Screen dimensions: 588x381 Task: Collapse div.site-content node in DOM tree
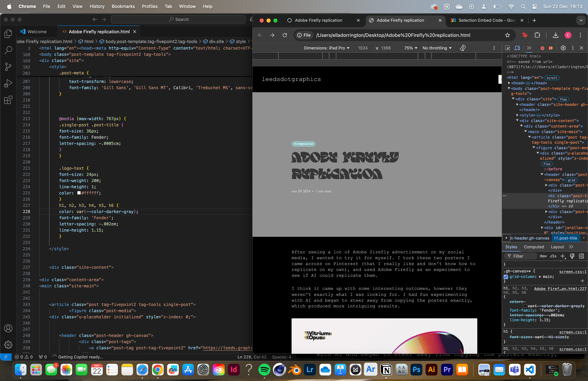point(517,121)
